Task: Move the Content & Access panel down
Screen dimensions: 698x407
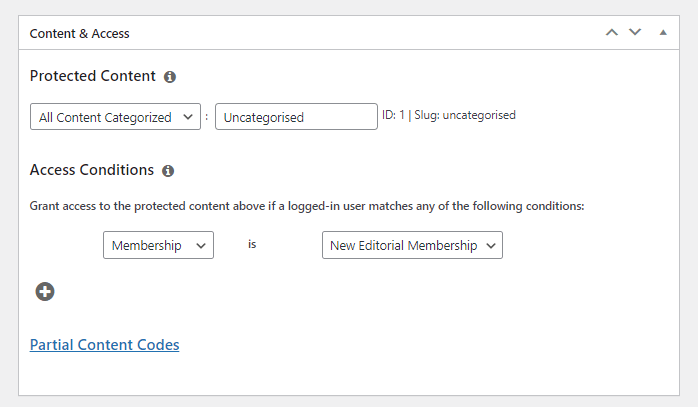Action: point(635,33)
